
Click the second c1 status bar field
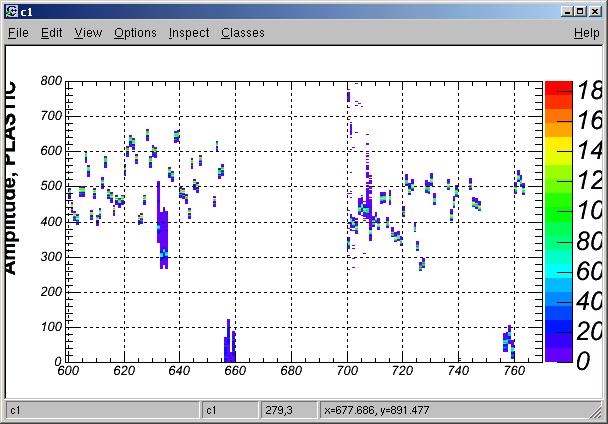point(230,410)
